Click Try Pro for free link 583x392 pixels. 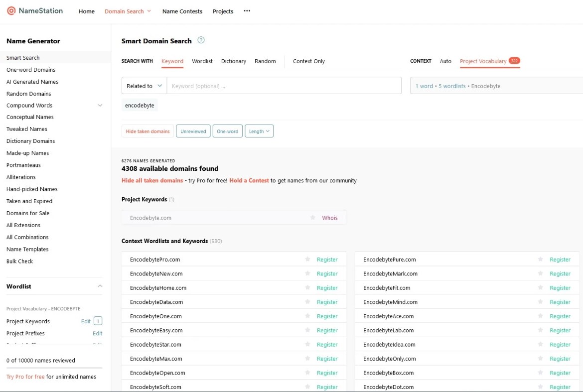pos(25,377)
